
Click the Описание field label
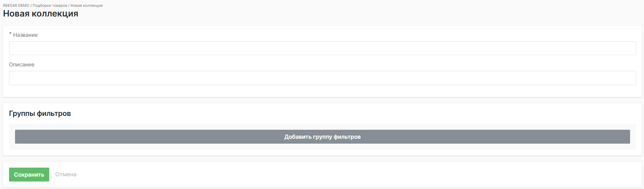22,64
